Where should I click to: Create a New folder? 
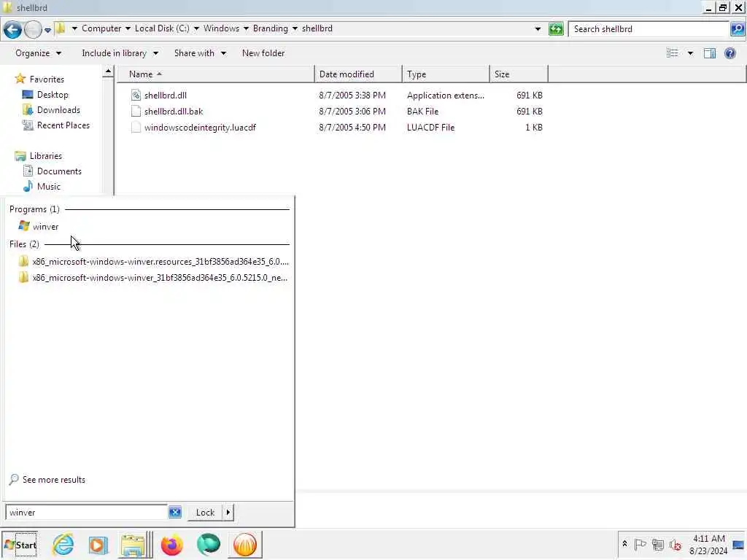(263, 53)
